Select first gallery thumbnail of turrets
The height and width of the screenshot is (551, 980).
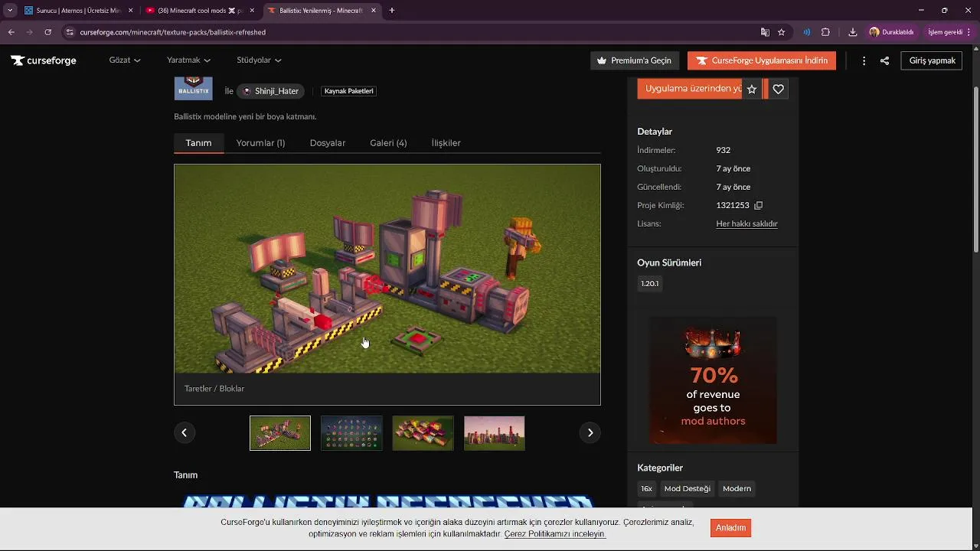click(x=280, y=433)
